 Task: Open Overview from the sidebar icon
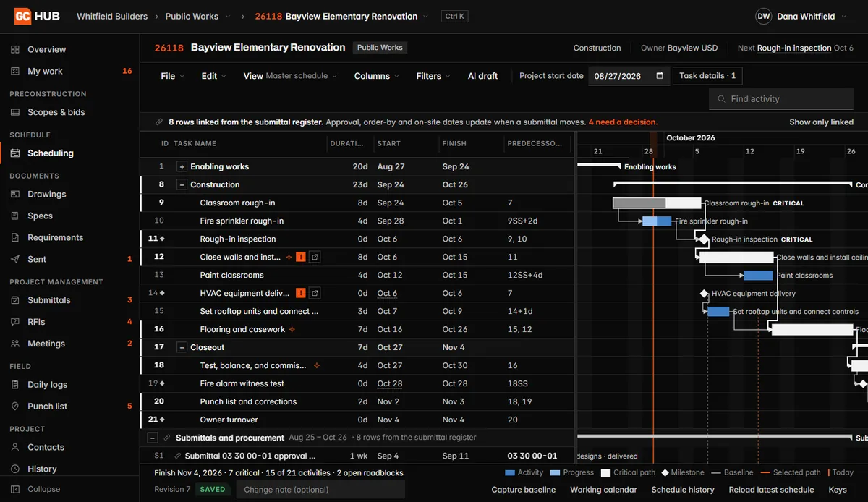point(15,49)
